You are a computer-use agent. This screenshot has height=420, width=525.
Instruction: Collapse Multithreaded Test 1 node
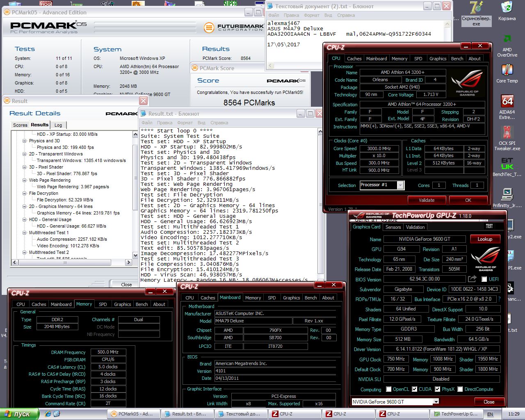[25, 233]
